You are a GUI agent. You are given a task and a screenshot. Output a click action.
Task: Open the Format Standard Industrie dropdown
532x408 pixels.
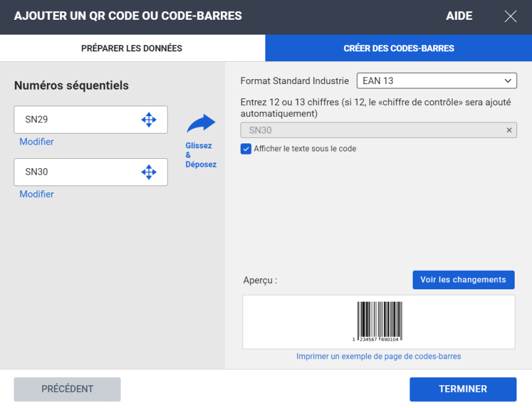436,80
